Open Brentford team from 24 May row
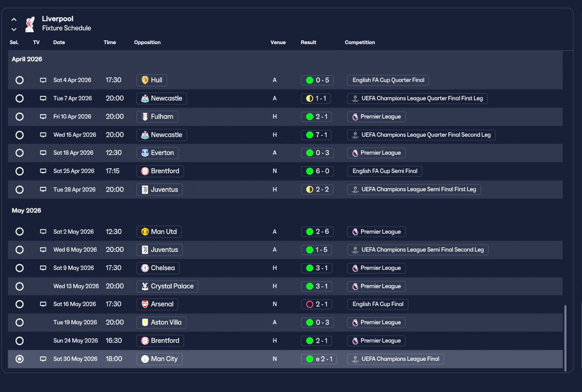Image resolution: width=582 pixels, height=392 pixels. [x=160, y=341]
